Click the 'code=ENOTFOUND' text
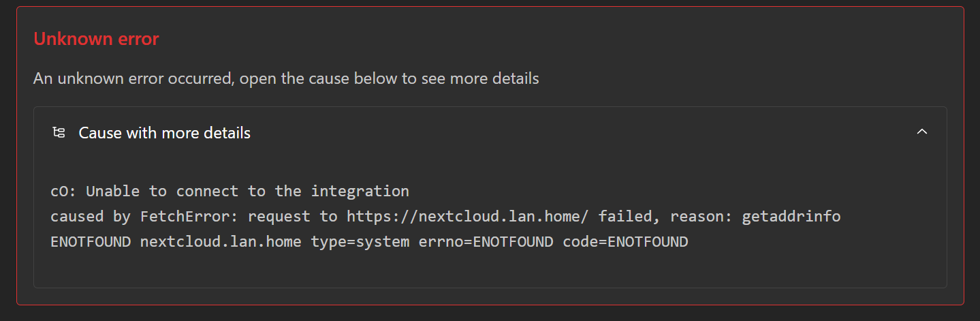The width and height of the screenshot is (980, 321). (625, 242)
